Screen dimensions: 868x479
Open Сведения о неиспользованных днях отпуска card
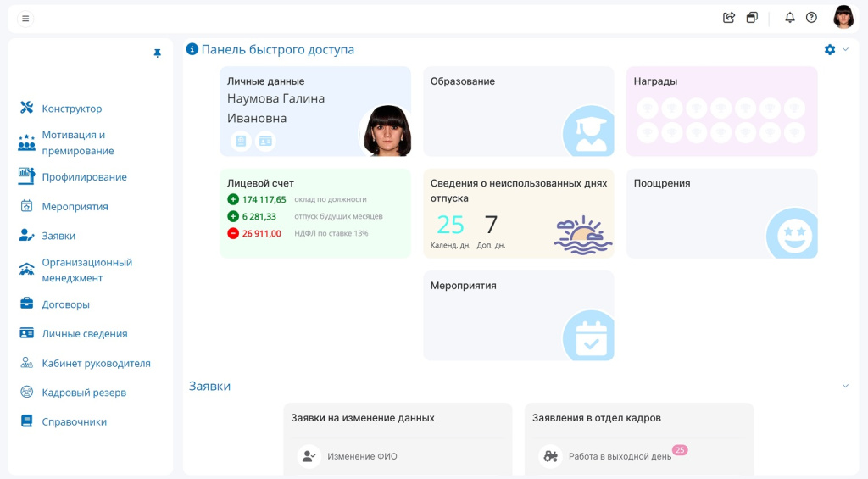click(519, 214)
